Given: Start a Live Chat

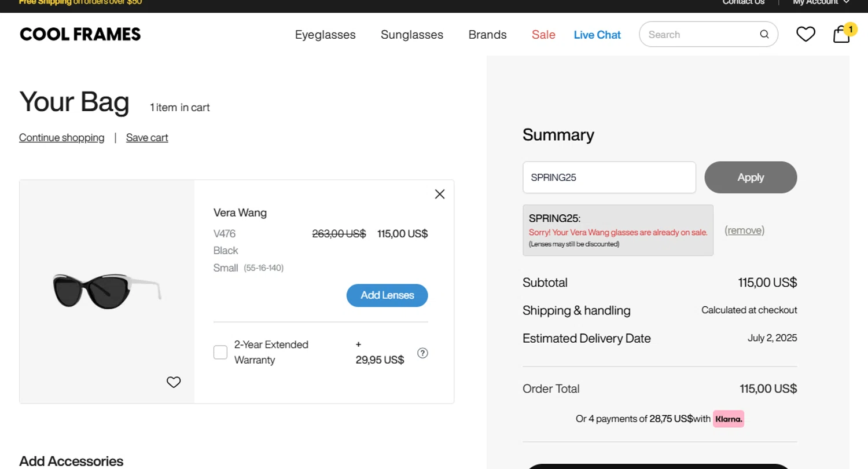Looking at the screenshot, I should pos(597,35).
